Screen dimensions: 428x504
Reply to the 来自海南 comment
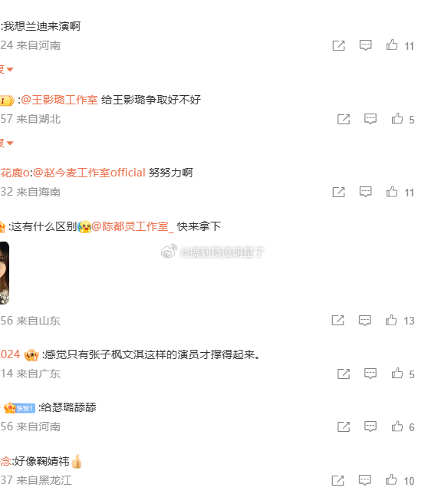pos(365,192)
